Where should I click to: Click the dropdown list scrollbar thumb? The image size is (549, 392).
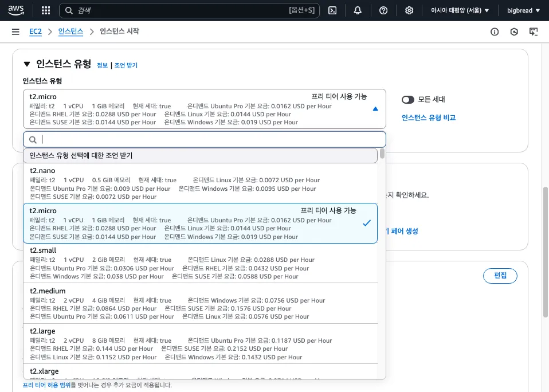pyautogui.click(x=382, y=154)
